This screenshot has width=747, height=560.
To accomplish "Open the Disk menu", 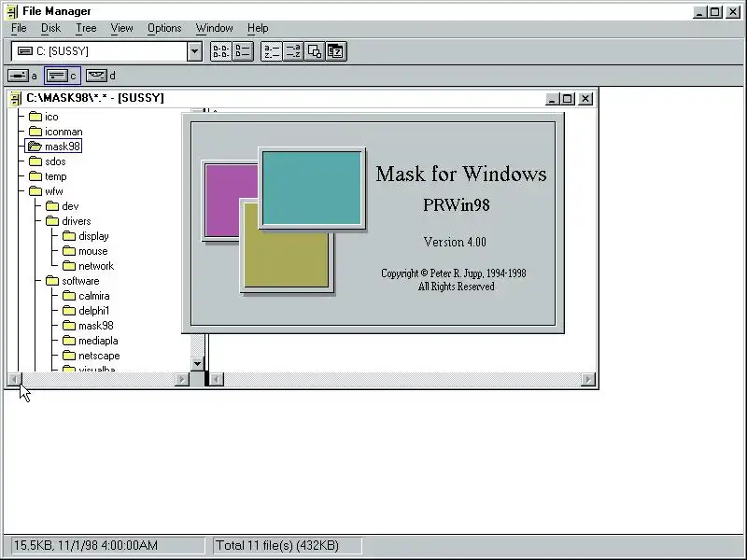I will [x=50, y=28].
